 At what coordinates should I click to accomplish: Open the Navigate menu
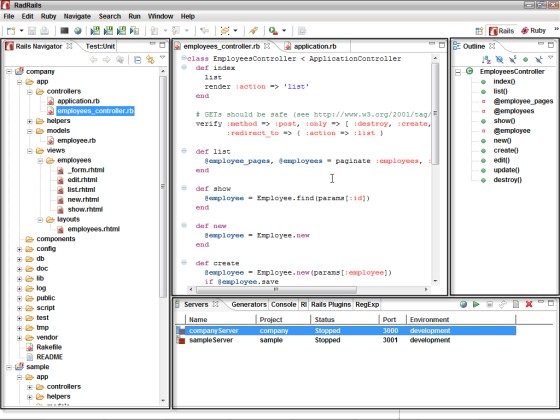(77, 16)
